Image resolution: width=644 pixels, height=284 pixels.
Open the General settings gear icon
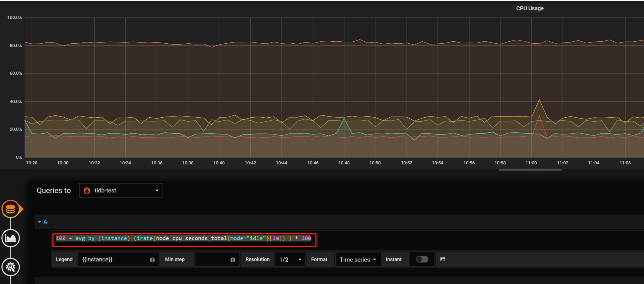(x=11, y=267)
